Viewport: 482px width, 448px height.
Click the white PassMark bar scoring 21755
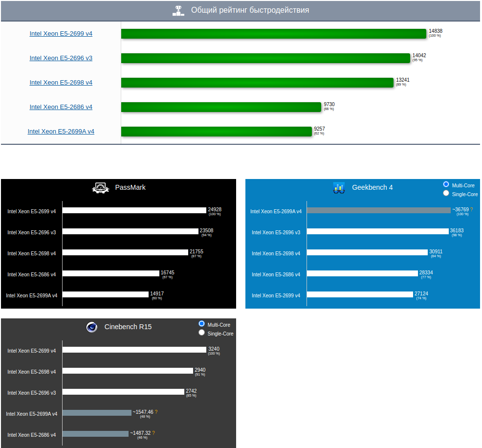click(125, 252)
